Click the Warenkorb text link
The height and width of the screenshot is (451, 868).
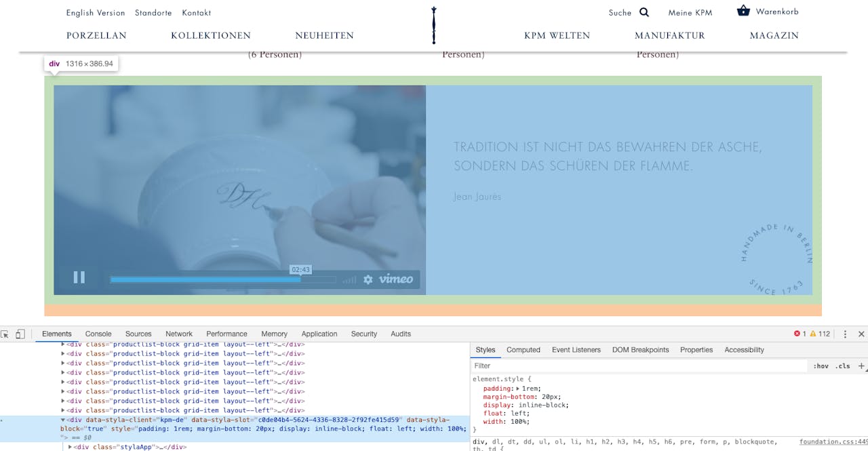(777, 12)
